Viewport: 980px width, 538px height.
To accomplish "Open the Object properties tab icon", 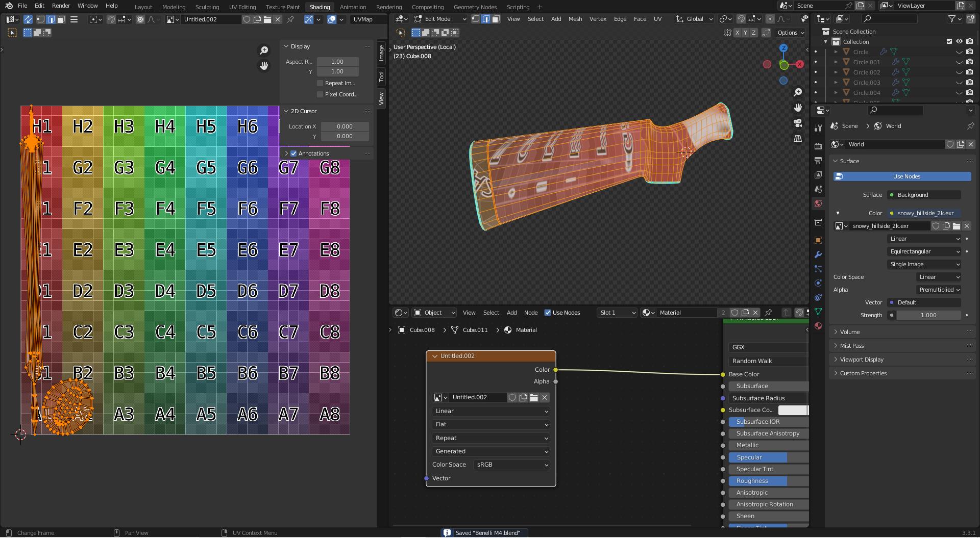I will [x=818, y=240].
